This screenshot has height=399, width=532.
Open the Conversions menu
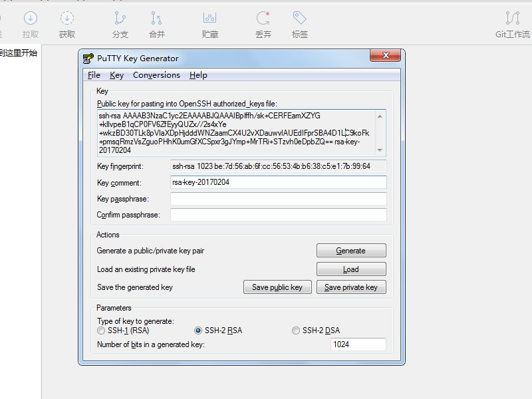156,75
